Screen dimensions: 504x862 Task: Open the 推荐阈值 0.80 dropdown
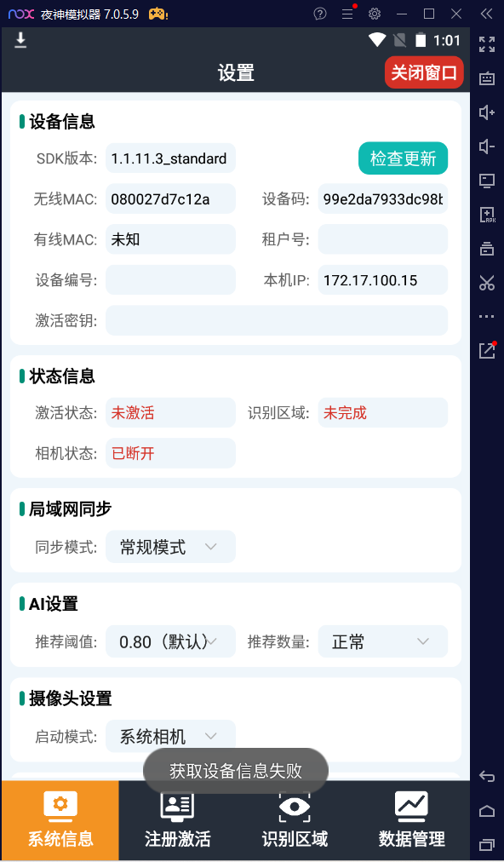pos(170,641)
